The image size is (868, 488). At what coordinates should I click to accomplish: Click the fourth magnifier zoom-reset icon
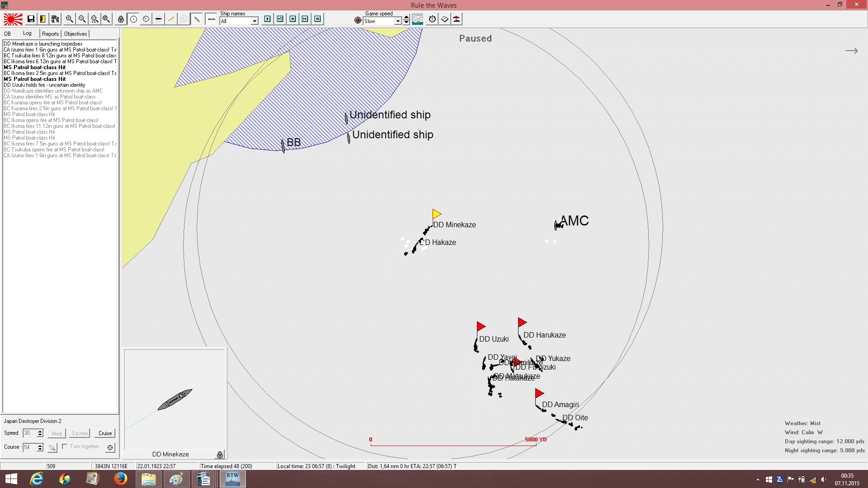[107, 19]
